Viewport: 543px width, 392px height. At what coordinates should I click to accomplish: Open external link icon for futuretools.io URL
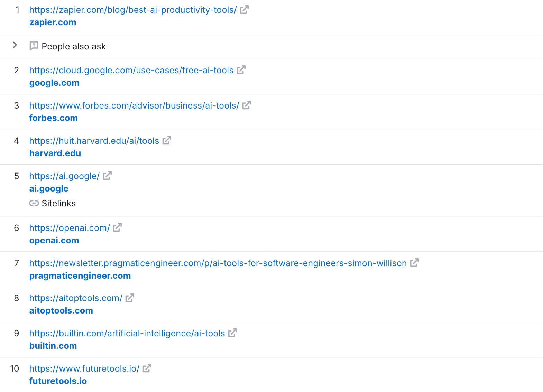(147, 368)
